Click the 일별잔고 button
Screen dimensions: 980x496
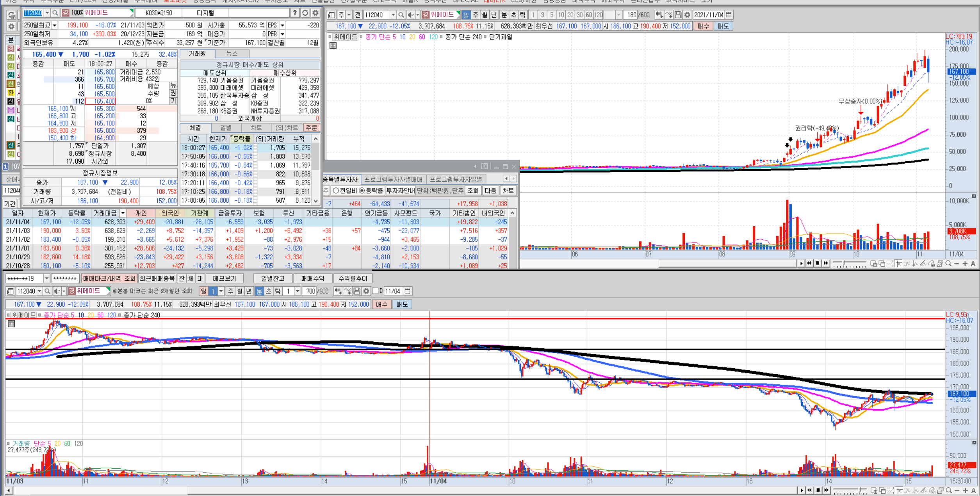coord(273,278)
